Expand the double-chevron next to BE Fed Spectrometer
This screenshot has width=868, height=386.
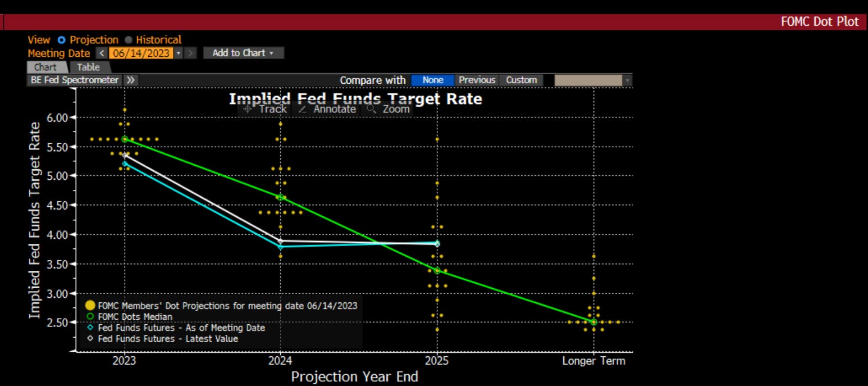pos(130,80)
